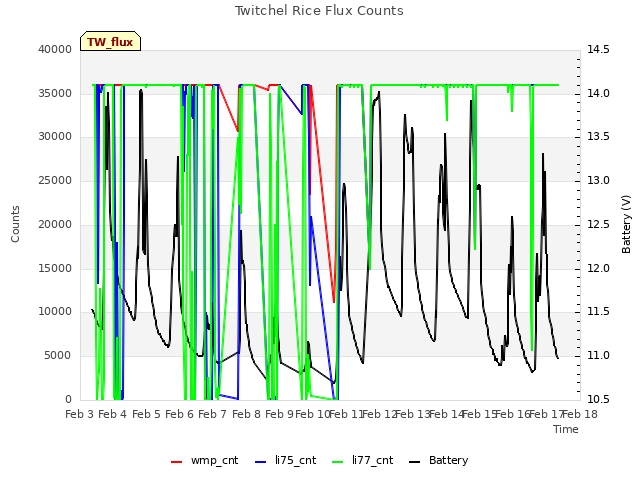Click the green li77_cnt legend swatch
640x480 pixels.
click(338, 462)
